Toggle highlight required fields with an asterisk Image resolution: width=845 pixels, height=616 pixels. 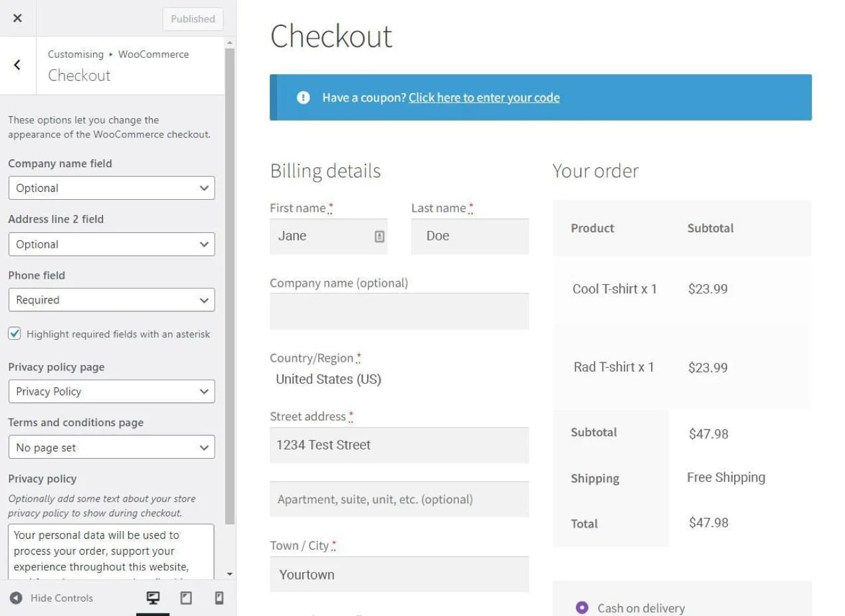point(14,334)
